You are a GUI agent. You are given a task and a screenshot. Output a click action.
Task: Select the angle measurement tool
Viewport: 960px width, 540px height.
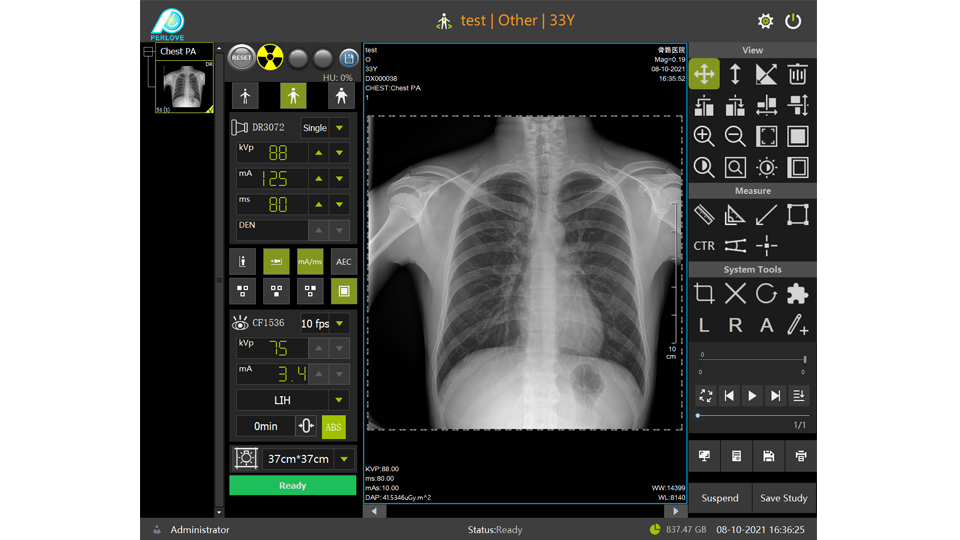(x=735, y=214)
